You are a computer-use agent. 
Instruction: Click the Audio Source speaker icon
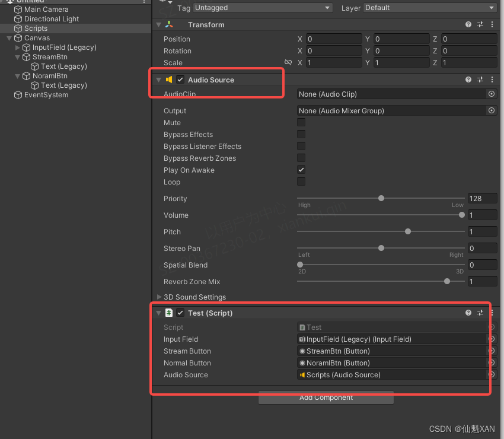point(169,79)
